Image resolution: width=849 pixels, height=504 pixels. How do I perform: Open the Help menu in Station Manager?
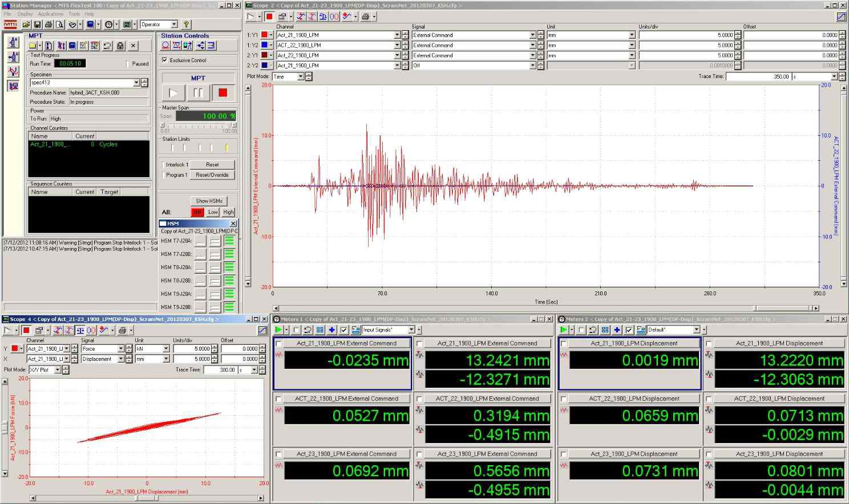click(90, 14)
